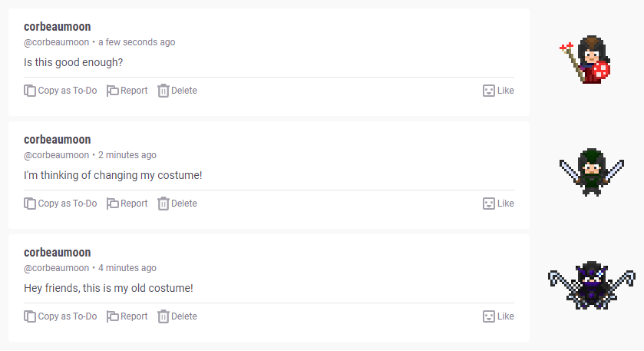
Task: Like the 'changing my costume' post
Action: click(497, 204)
